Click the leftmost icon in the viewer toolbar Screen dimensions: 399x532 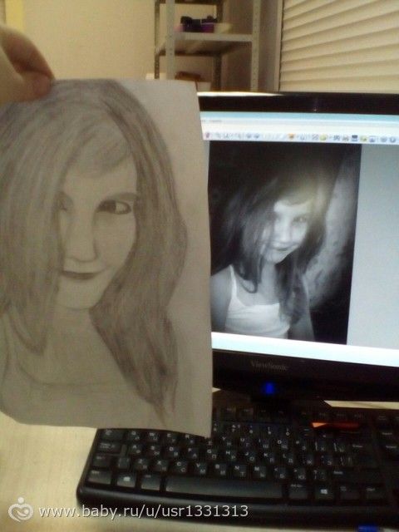point(208,135)
